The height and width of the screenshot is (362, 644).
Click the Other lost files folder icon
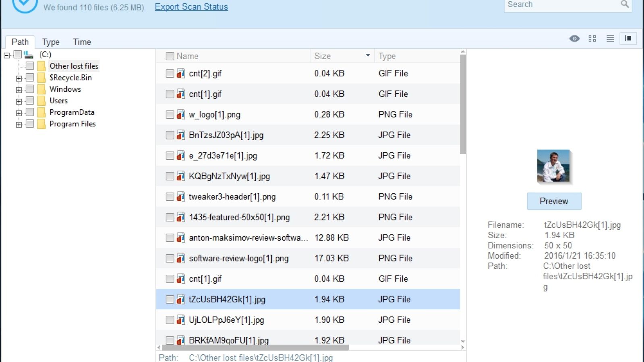pos(41,66)
